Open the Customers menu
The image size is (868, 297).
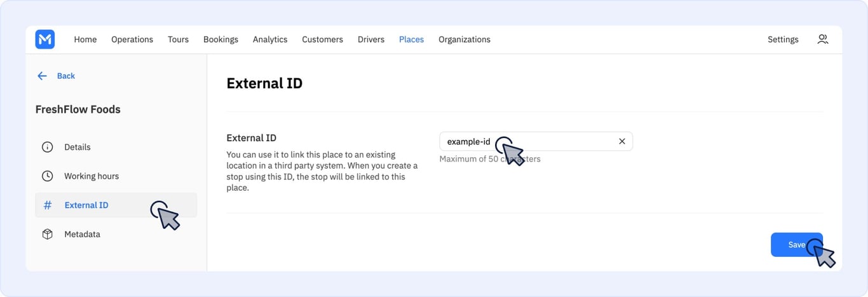322,39
